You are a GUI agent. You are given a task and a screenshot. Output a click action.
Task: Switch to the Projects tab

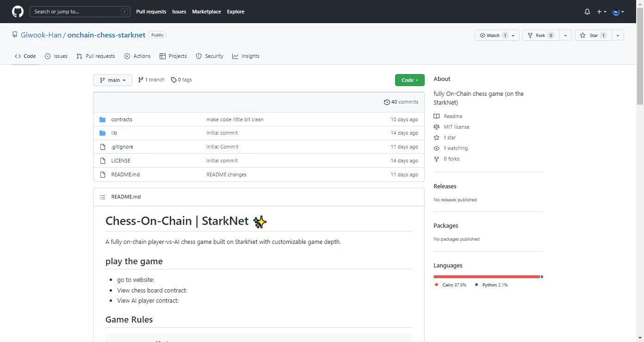point(173,56)
